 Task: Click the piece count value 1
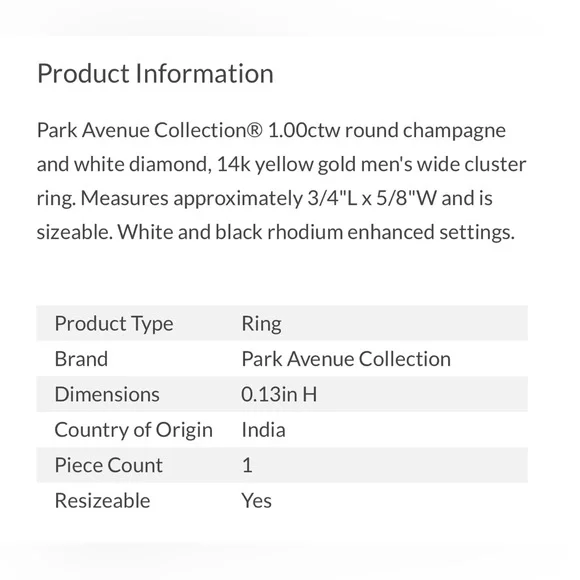[x=247, y=465]
